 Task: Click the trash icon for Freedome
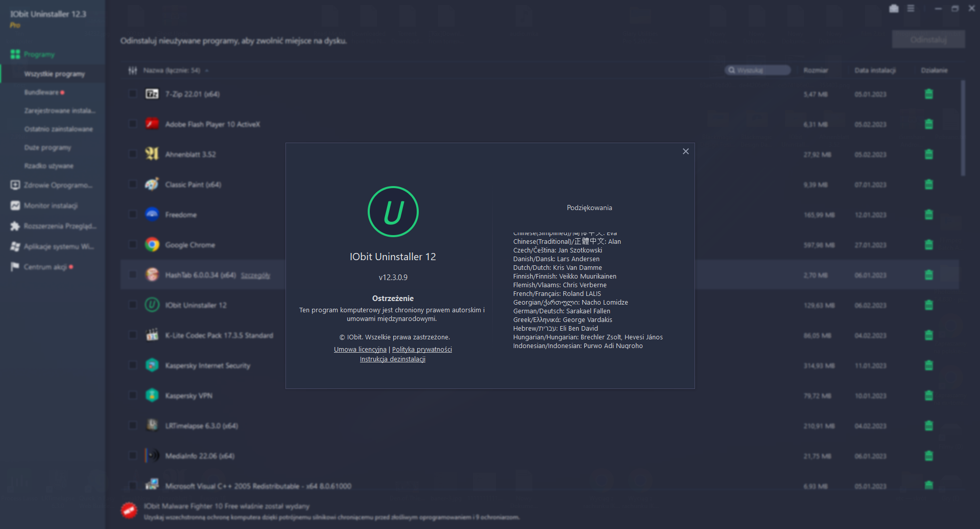coord(929,215)
